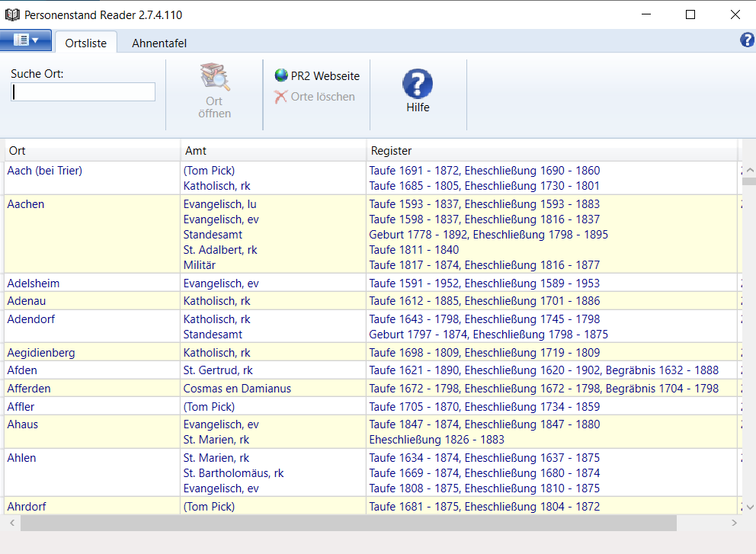Switch to the Ahnentafel tab
This screenshot has width=756, height=554.
(159, 43)
